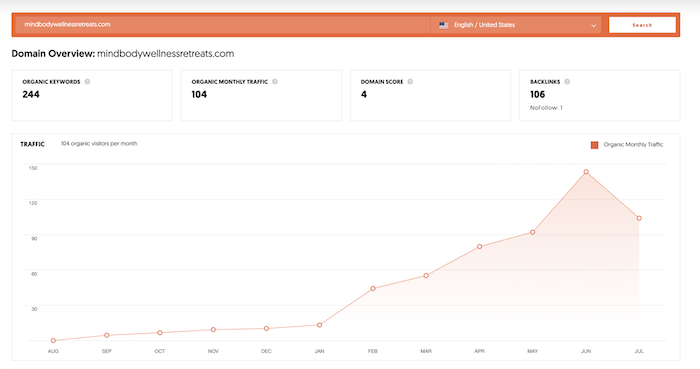The image size is (700, 369).
Task: Click the Domain Score info icon
Action: tap(410, 82)
